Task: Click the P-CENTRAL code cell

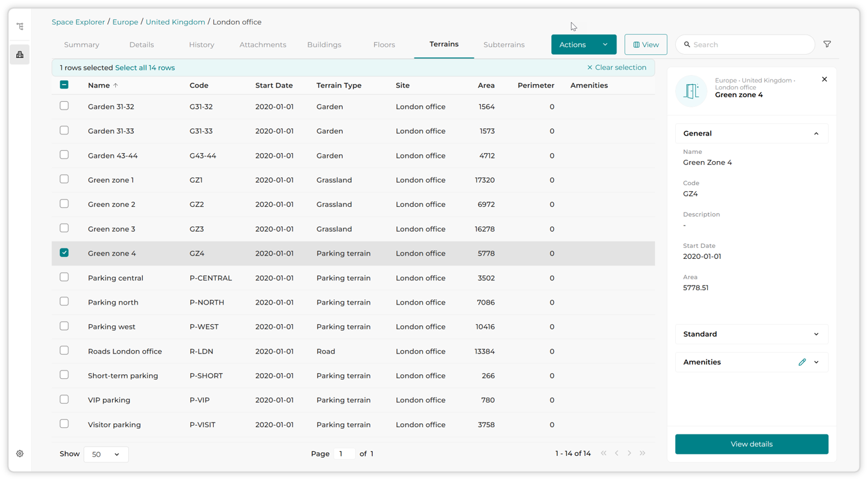Action: click(210, 278)
